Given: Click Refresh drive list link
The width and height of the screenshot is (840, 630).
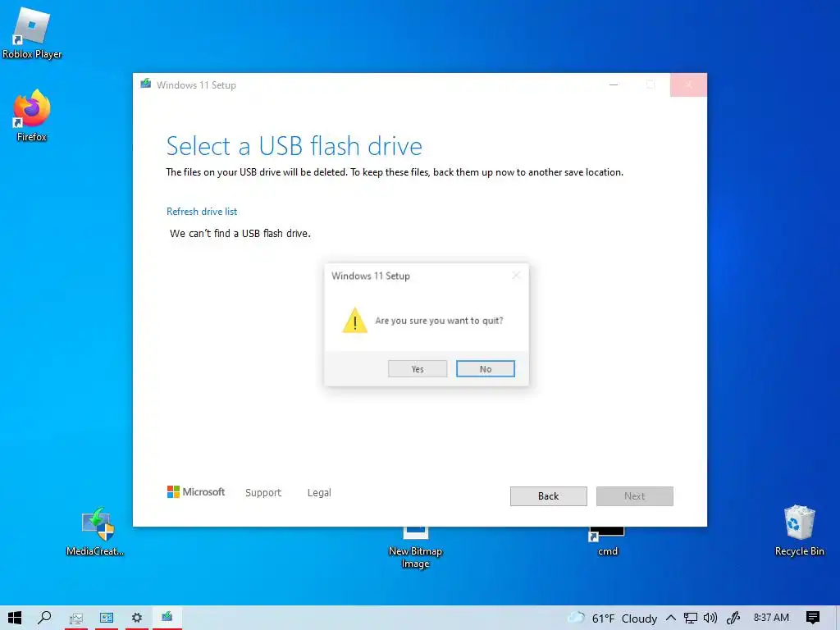Looking at the screenshot, I should pyautogui.click(x=202, y=211).
